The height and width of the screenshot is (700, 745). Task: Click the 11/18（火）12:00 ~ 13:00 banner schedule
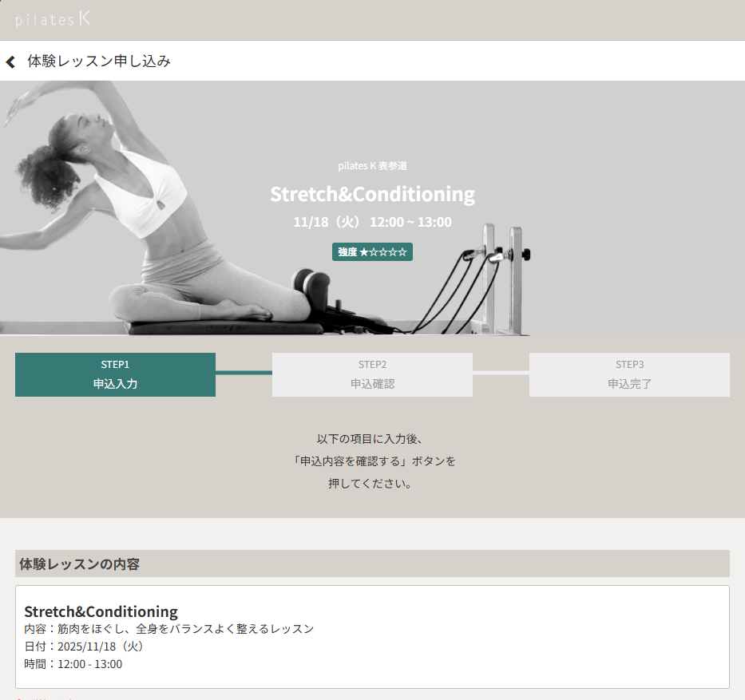tap(372, 222)
